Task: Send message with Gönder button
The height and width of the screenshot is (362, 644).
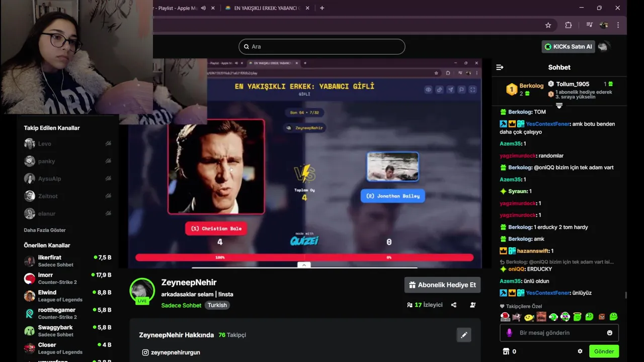Action: (x=604, y=351)
